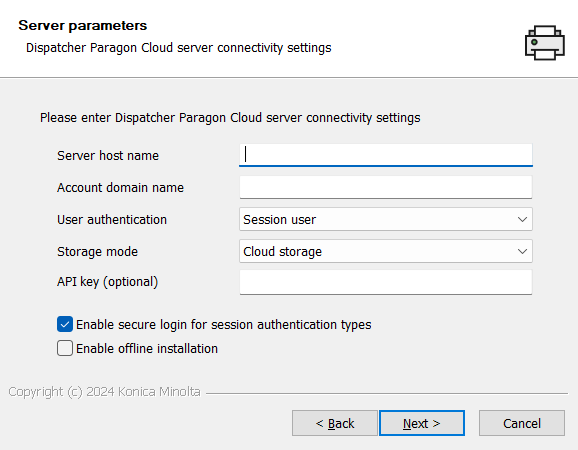Proceed with the Next button
This screenshot has width=578, height=450.
tap(422, 423)
